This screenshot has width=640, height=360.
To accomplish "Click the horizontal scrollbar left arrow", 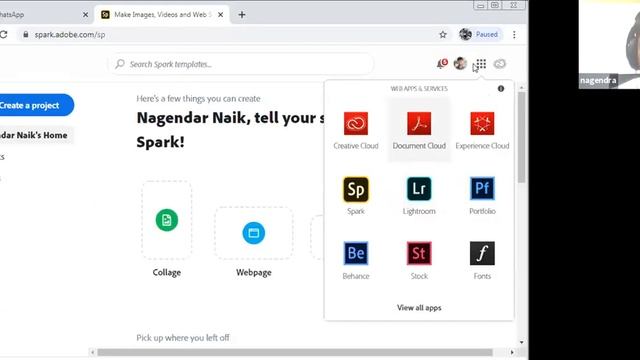I will [92, 352].
